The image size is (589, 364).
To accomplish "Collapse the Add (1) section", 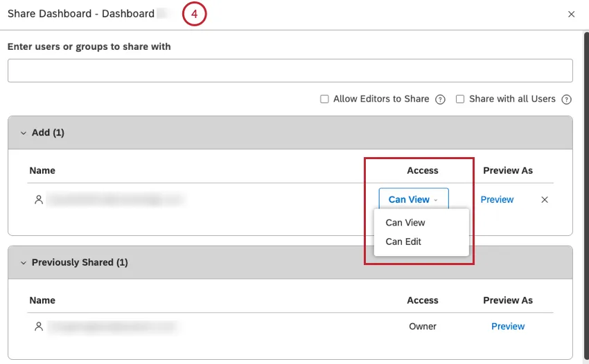I will pyautogui.click(x=23, y=133).
